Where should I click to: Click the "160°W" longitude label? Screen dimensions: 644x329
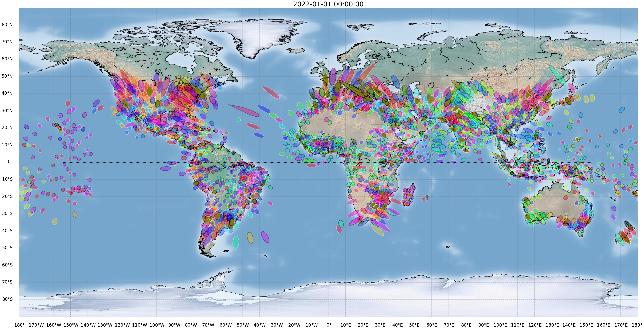(53, 325)
